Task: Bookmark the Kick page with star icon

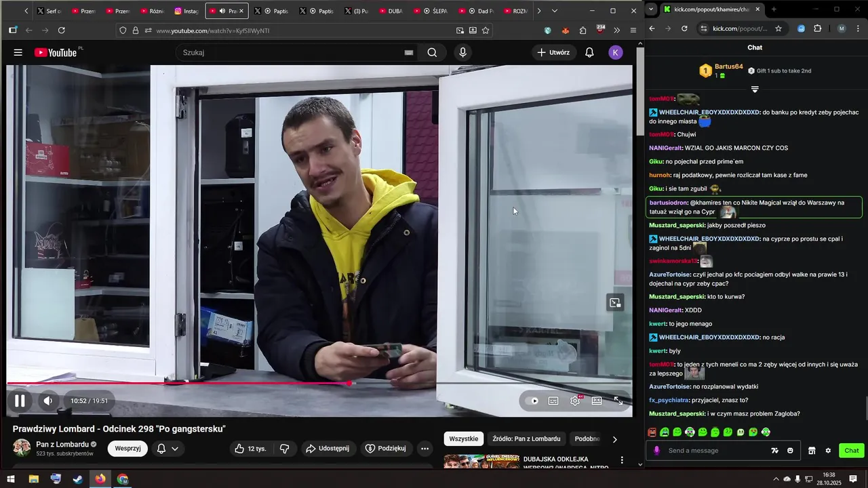Action: tap(778, 28)
